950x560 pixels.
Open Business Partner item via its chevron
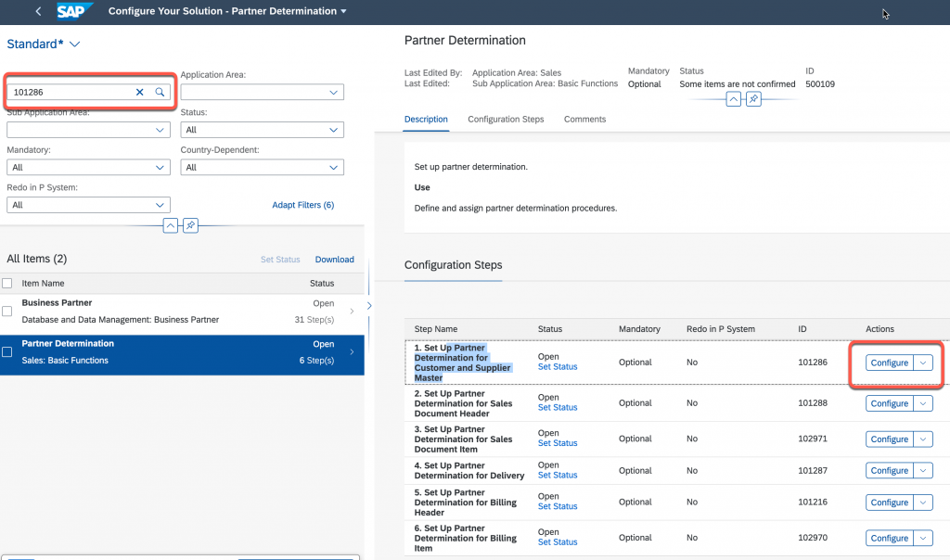(352, 312)
